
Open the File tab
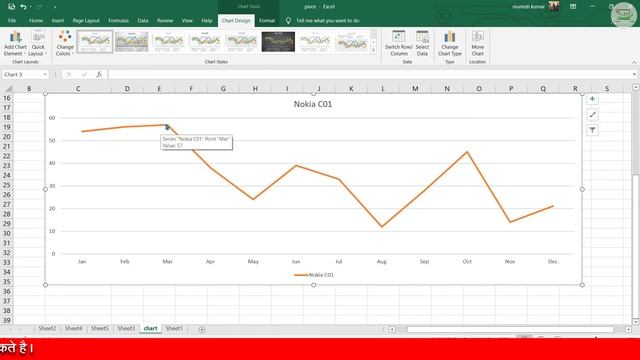click(x=12, y=20)
